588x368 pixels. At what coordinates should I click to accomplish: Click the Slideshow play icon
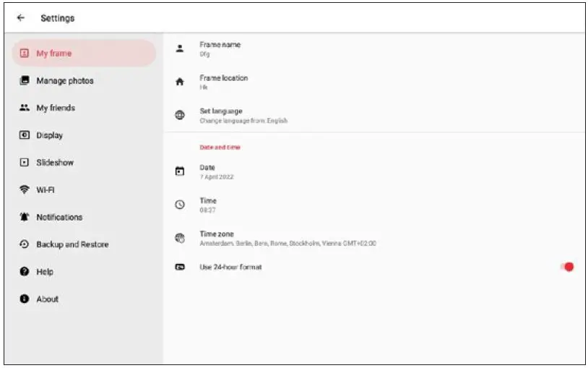(x=24, y=163)
